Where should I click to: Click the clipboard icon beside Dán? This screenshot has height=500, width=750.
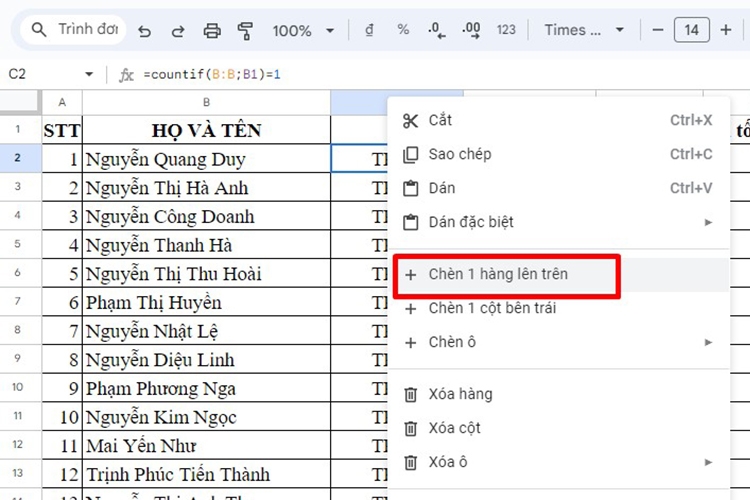tap(410, 189)
